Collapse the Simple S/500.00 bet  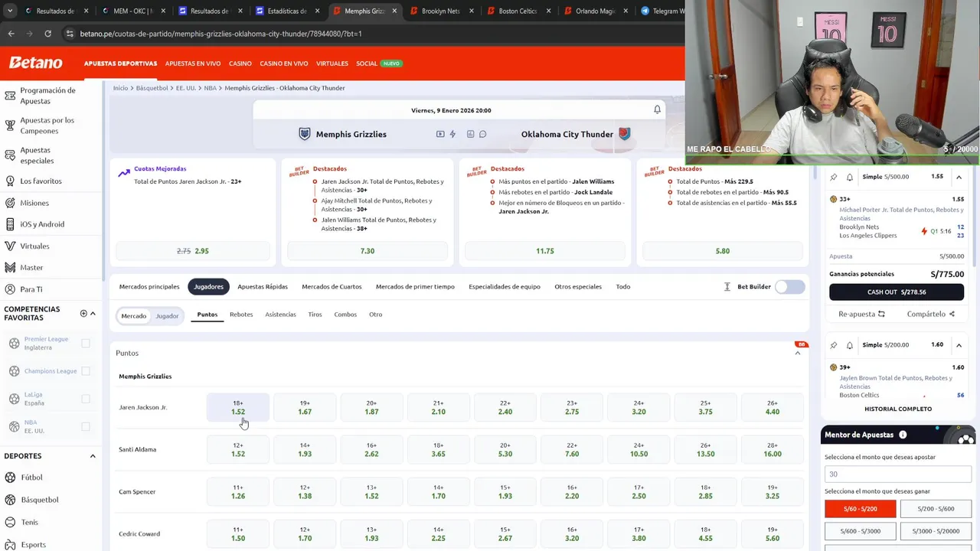point(959,177)
